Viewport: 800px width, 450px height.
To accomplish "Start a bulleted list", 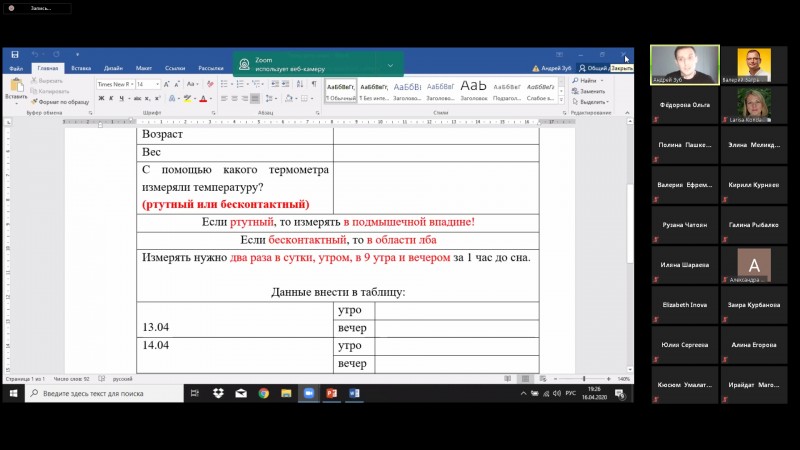I will (x=224, y=84).
